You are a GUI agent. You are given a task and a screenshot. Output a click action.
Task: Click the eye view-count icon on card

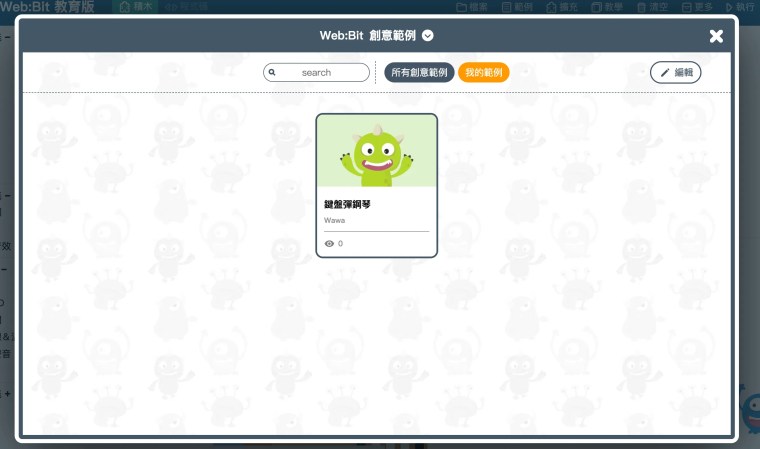(x=329, y=243)
